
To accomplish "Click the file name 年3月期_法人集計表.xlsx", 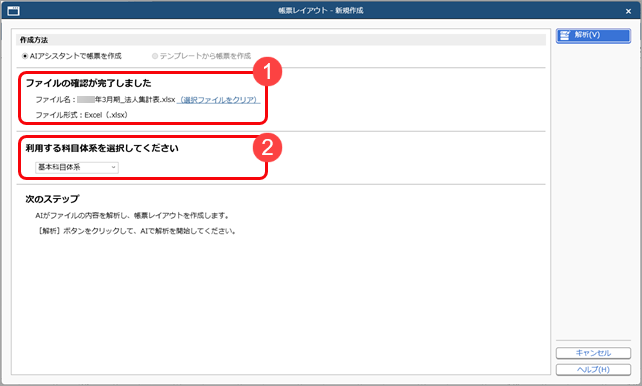I will pos(126,100).
